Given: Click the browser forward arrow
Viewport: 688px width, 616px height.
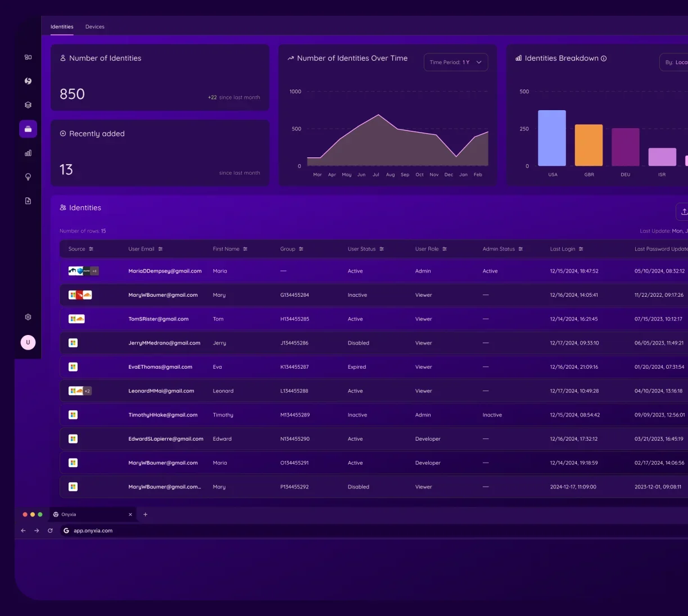Looking at the screenshot, I should click(x=37, y=531).
